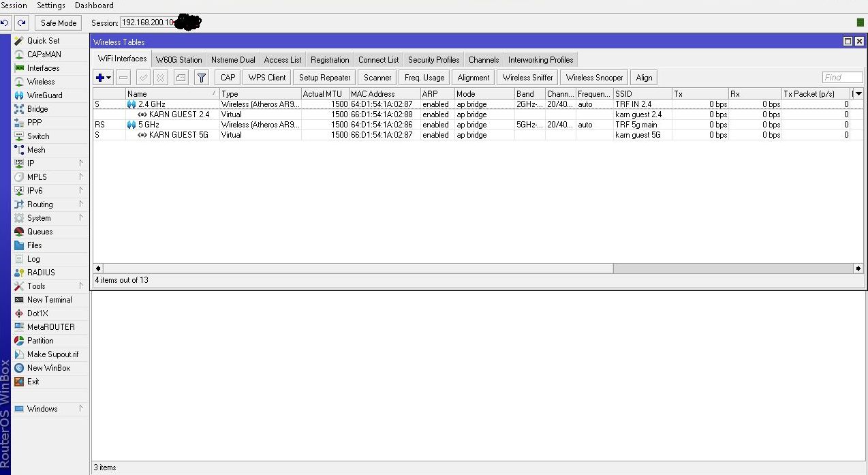Open the Session menu
The width and height of the screenshot is (868, 475).
point(14,5)
